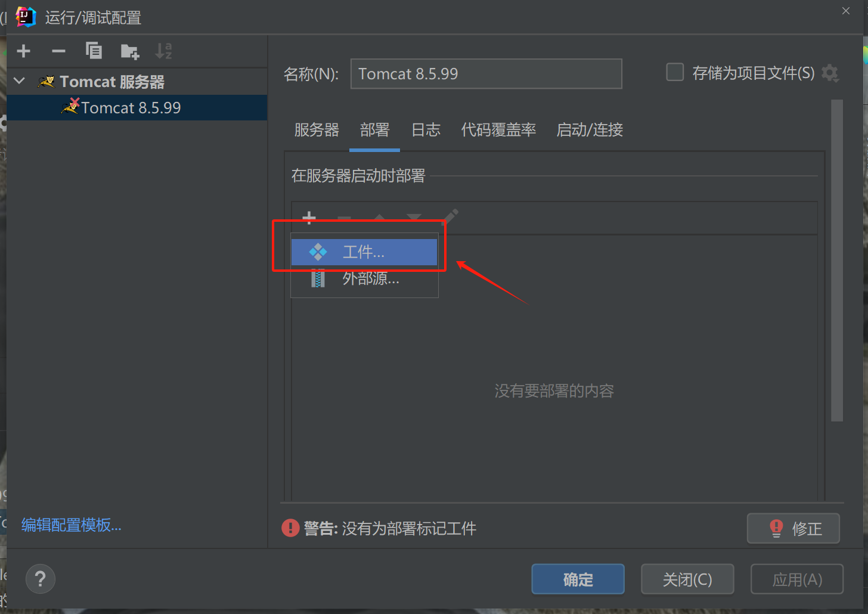Switch to the 启动/连接 tab
The width and height of the screenshot is (868, 614).
click(x=590, y=130)
